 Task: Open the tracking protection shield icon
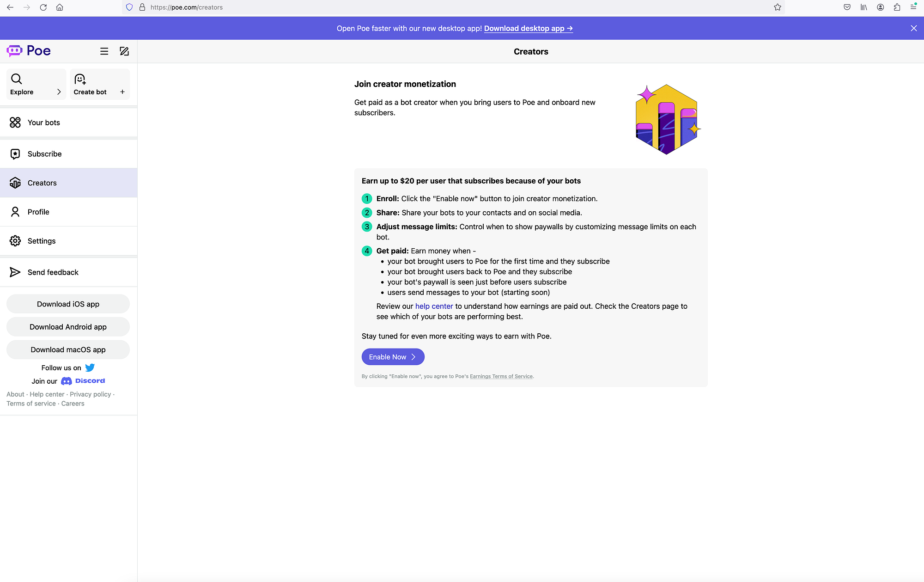129,7
